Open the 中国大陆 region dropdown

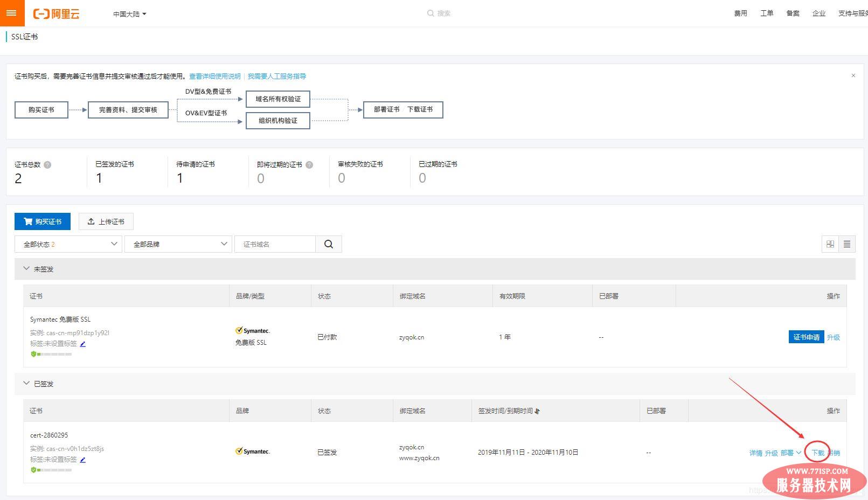[130, 14]
